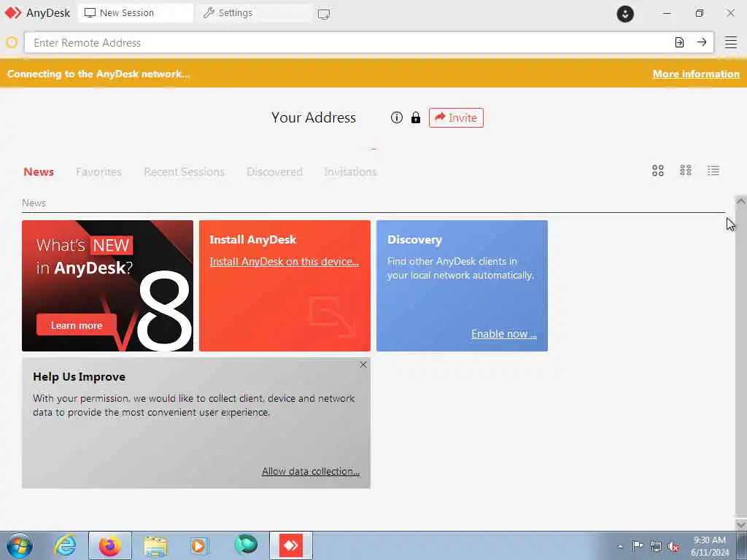This screenshot has width=747, height=560.
Task: Close the Help Us Improve card
Action: [363, 365]
